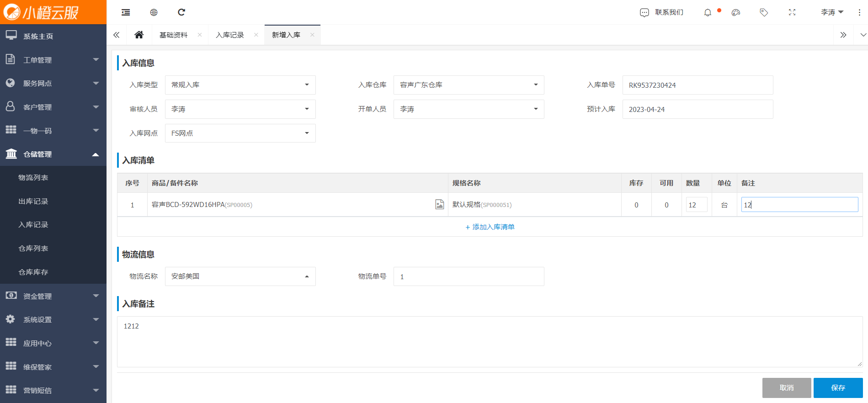Open the theme palette icon

click(736, 12)
